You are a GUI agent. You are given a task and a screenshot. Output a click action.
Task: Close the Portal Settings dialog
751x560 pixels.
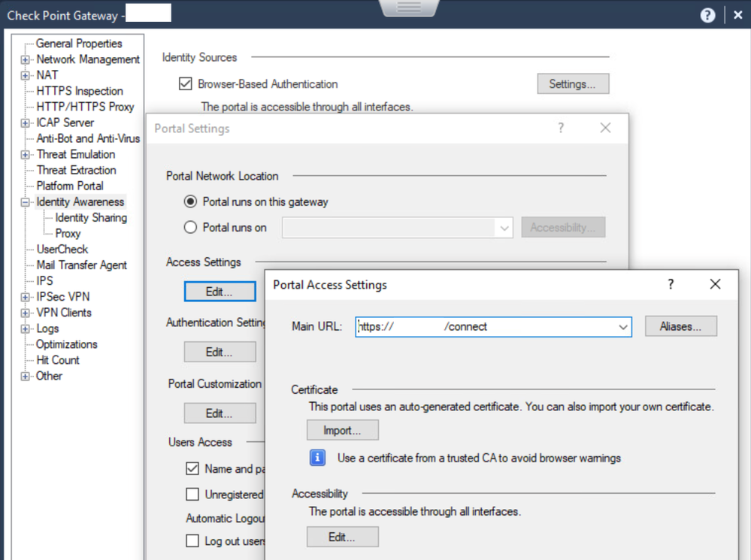pyautogui.click(x=605, y=128)
